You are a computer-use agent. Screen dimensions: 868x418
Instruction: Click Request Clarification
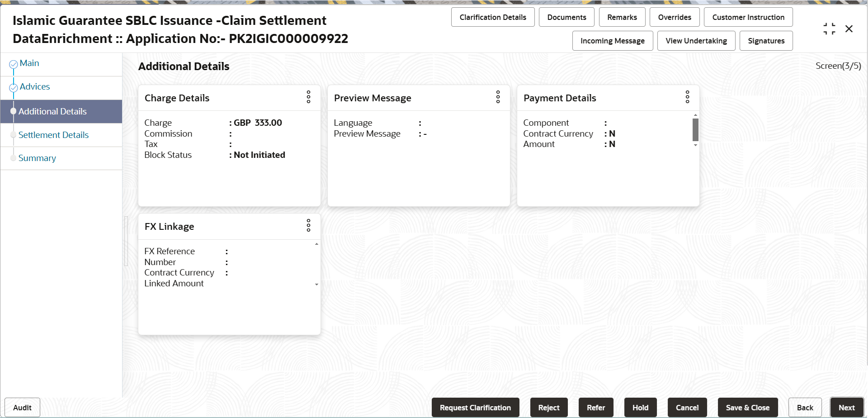(475, 408)
